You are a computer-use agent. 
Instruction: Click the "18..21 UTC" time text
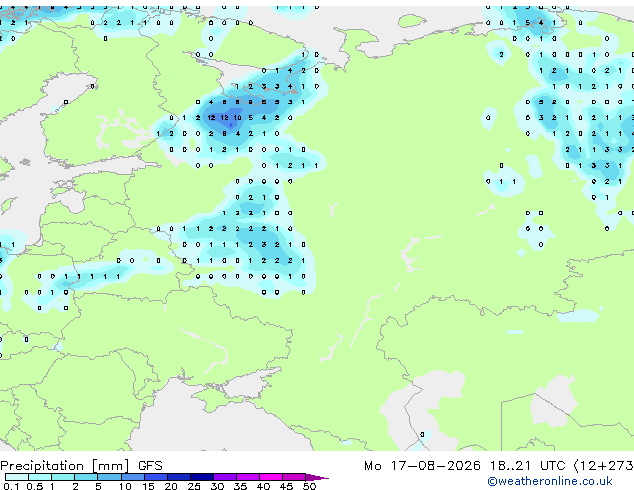(x=528, y=466)
